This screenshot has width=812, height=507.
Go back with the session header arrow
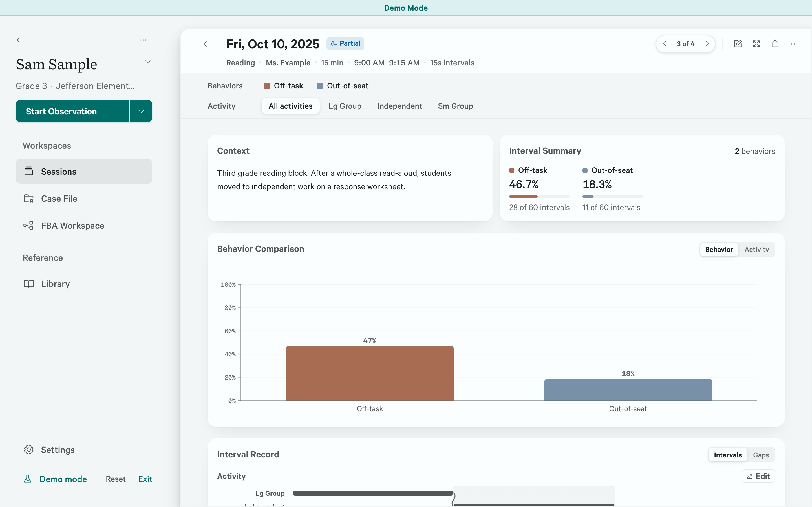(x=207, y=44)
